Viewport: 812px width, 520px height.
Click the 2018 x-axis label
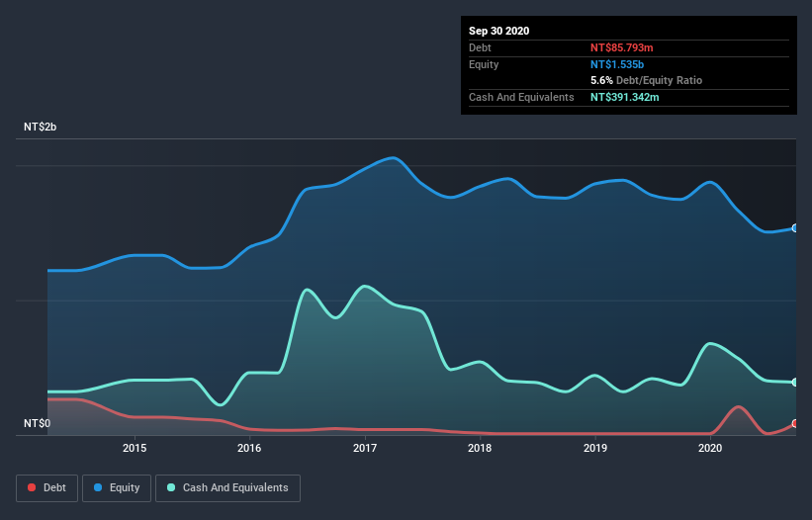tap(480, 448)
